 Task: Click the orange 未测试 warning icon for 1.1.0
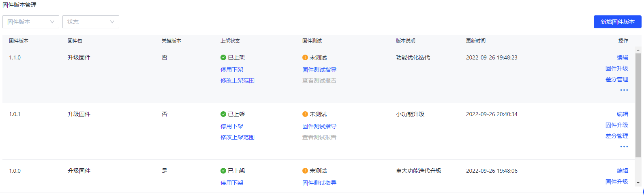point(305,57)
